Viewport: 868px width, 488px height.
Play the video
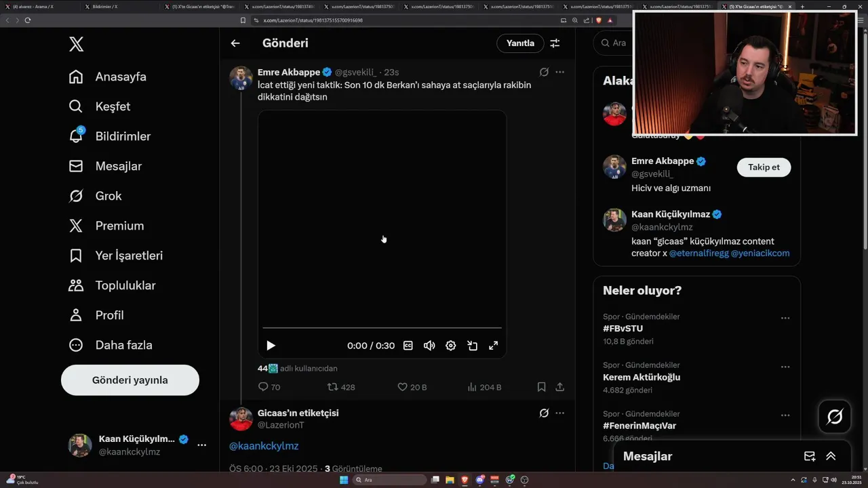(271, 346)
